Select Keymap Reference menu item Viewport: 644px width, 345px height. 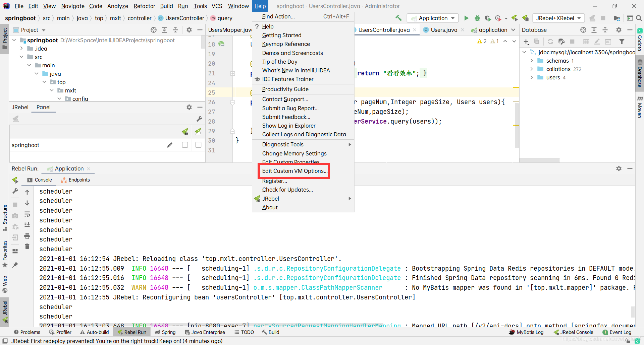pyautogui.click(x=303, y=44)
